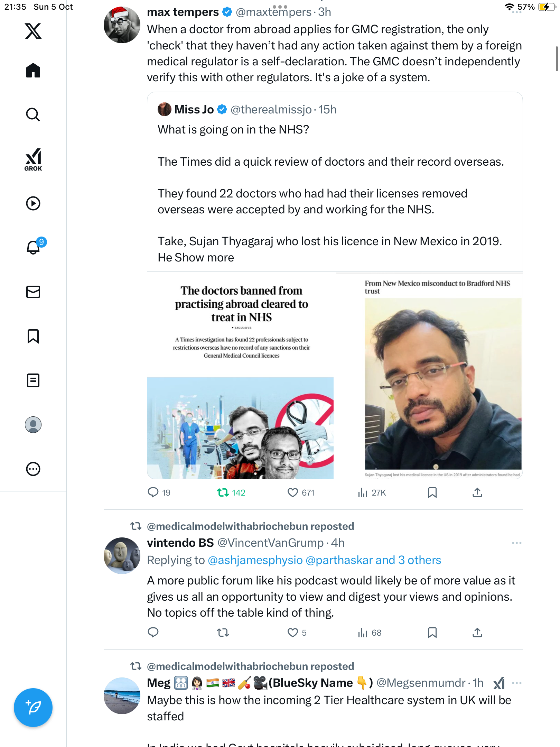Open @ashjamesphysio profile link
The height and width of the screenshot is (747, 560).
pos(255,560)
